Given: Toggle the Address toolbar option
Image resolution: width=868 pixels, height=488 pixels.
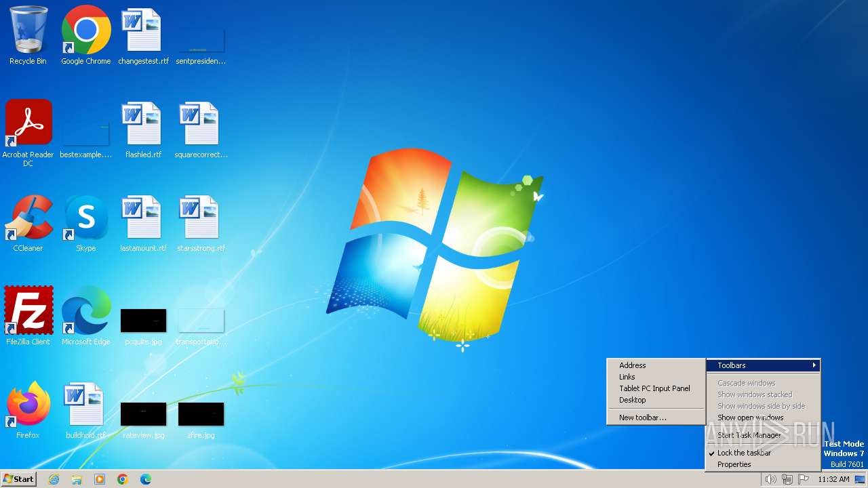Looking at the screenshot, I should (x=656, y=365).
